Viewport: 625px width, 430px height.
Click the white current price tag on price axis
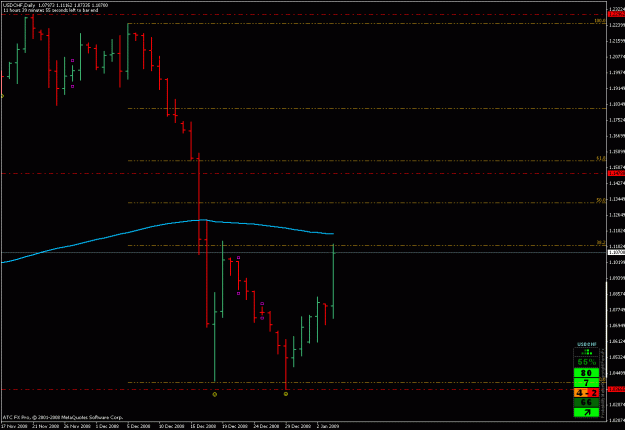pos(616,252)
